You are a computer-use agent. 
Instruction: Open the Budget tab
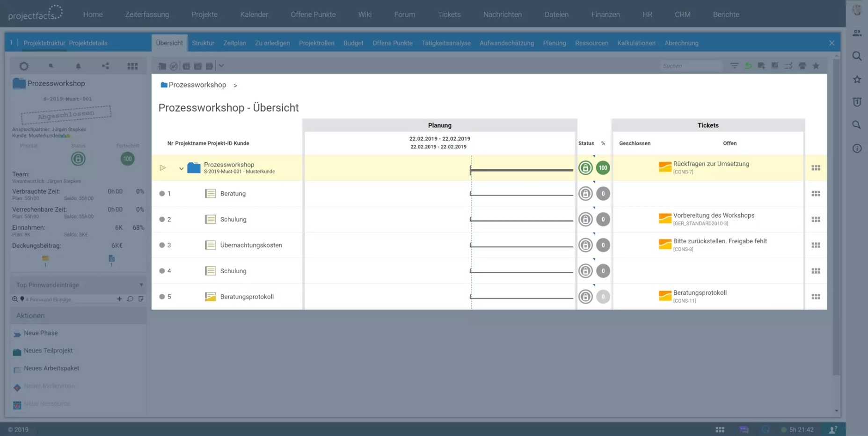click(x=353, y=43)
